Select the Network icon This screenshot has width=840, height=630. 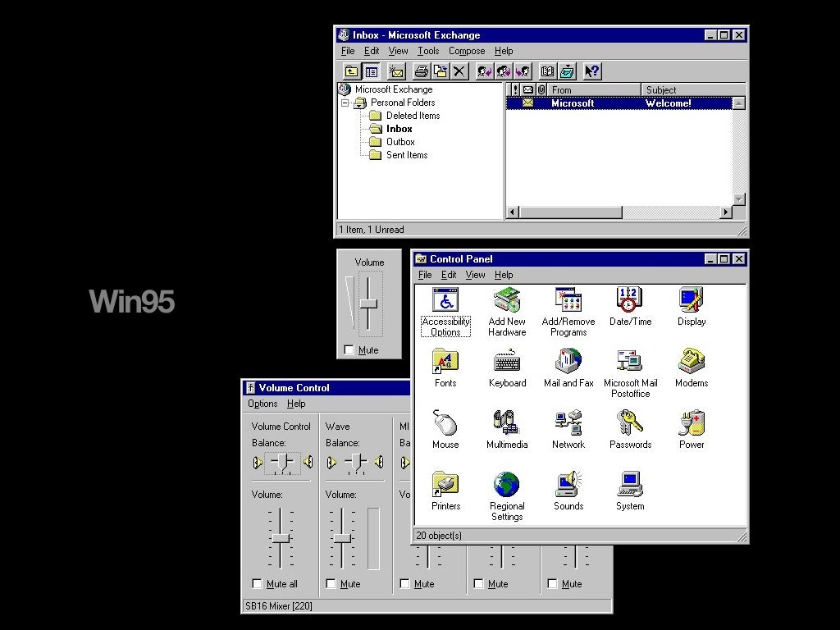[x=568, y=430]
